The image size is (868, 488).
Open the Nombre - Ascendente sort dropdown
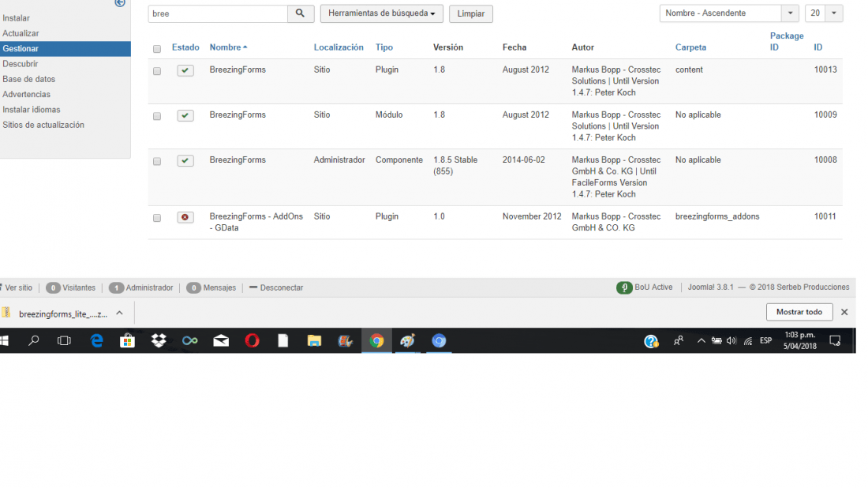click(x=729, y=13)
